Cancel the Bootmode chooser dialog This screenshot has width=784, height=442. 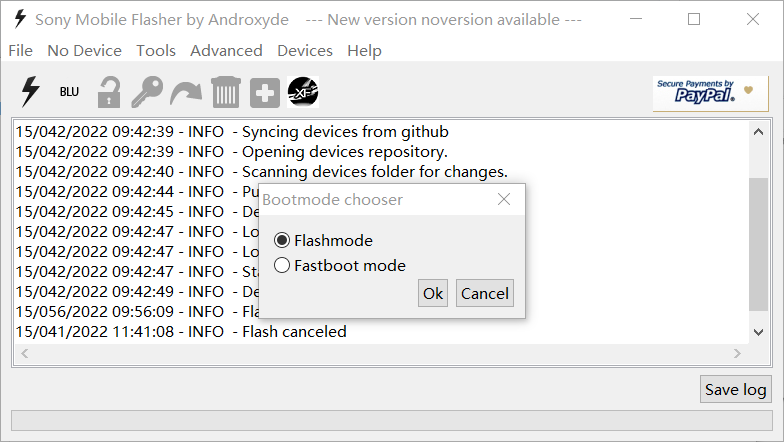pyautogui.click(x=485, y=293)
